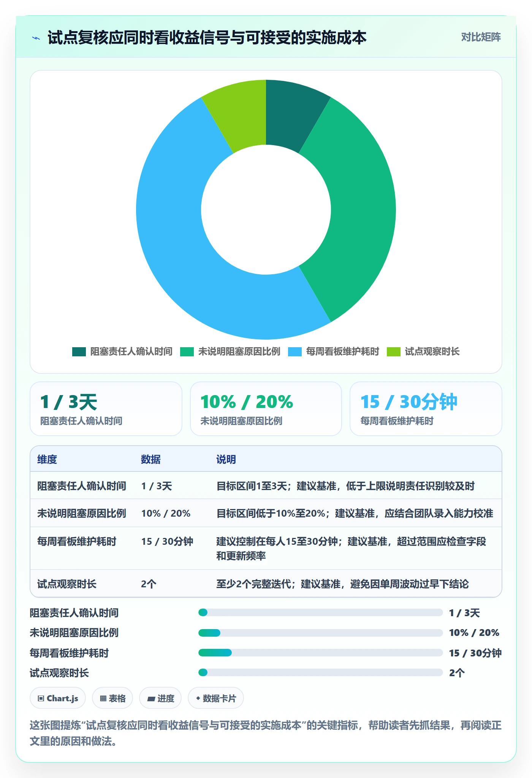Open the 15 / 30分钟 data card
Screen dimensions: 532x778
[426, 409]
